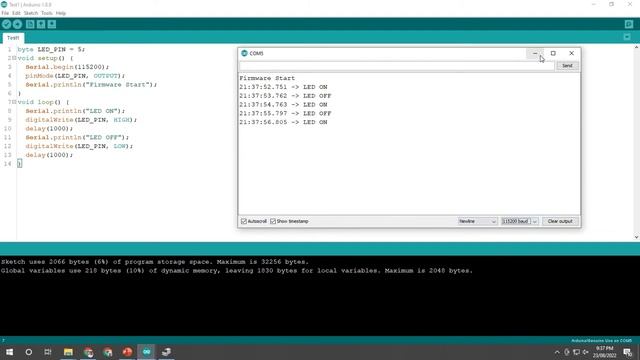Collapse the loop function fold marker
Image resolution: width=640 pixels, height=360 pixels.
click(14, 102)
